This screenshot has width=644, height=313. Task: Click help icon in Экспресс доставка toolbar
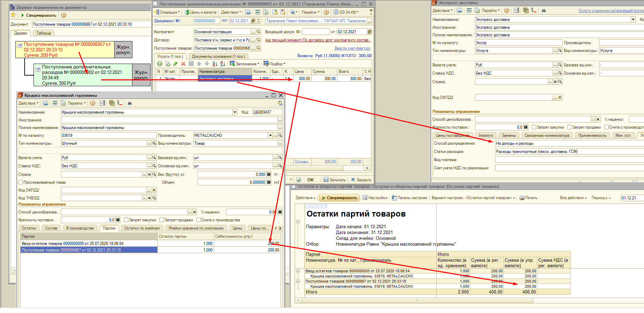tap(507, 11)
